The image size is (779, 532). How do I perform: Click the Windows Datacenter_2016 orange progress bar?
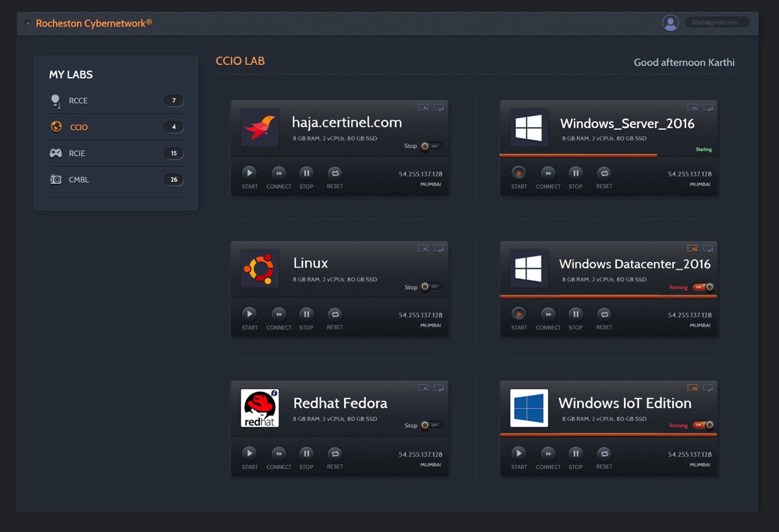pyautogui.click(x=608, y=296)
